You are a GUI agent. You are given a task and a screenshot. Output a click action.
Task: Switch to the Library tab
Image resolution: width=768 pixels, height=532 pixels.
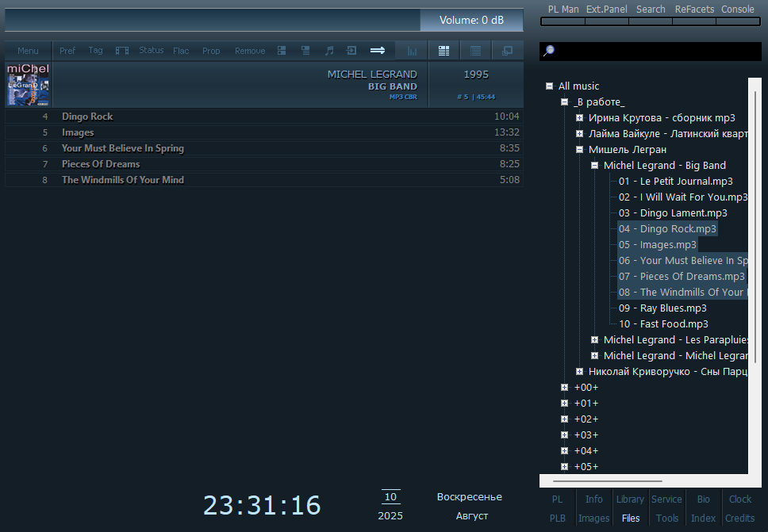tap(630, 499)
